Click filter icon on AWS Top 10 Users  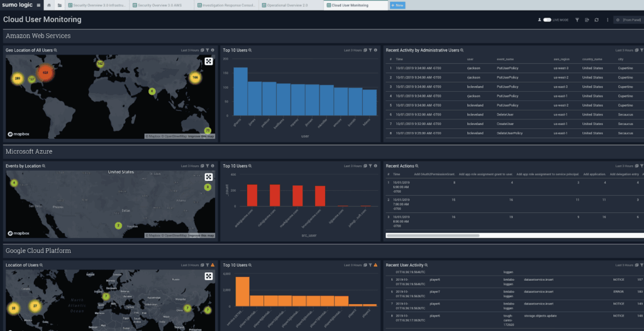370,50
